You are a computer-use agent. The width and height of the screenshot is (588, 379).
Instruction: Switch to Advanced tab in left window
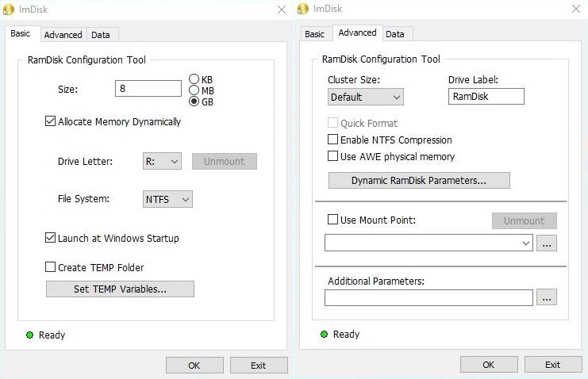(63, 35)
